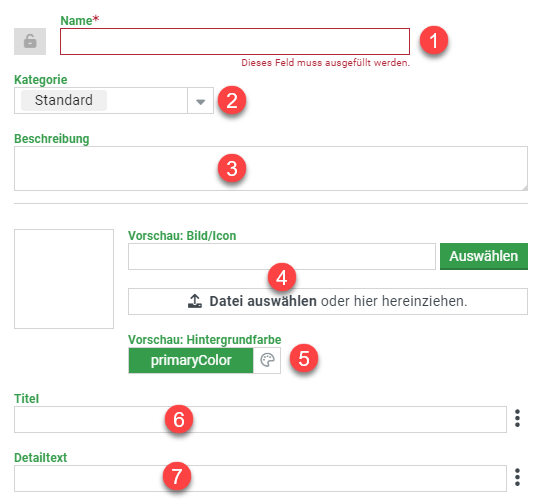Click the upload icon in the file dropzone
This screenshot has height=503, width=539.
pyautogui.click(x=195, y=301)
